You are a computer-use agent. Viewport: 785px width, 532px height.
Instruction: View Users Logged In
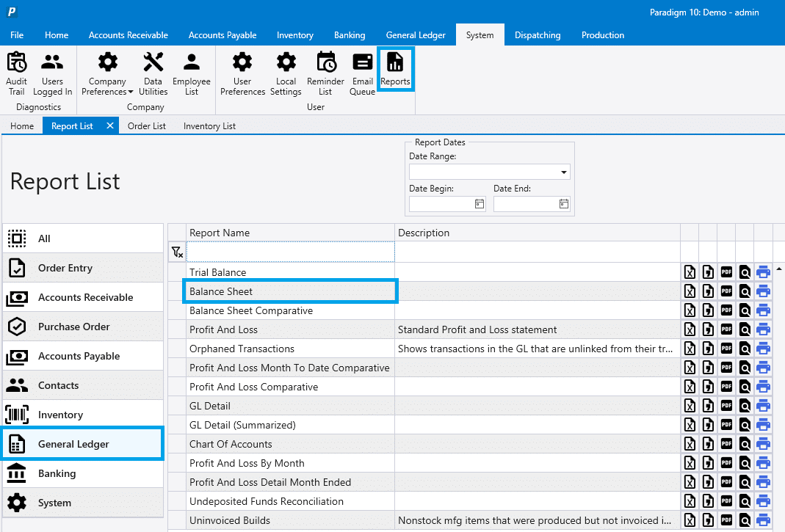click(52, 71)
